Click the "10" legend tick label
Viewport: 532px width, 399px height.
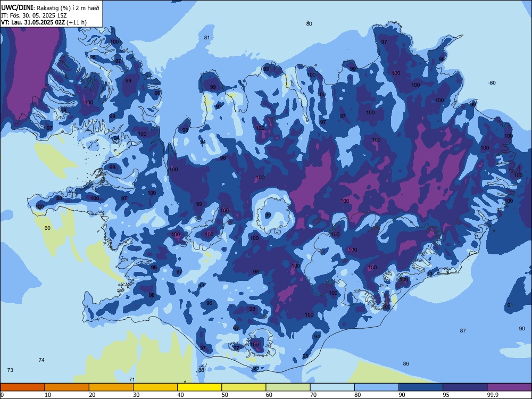[x=48, y=395]
